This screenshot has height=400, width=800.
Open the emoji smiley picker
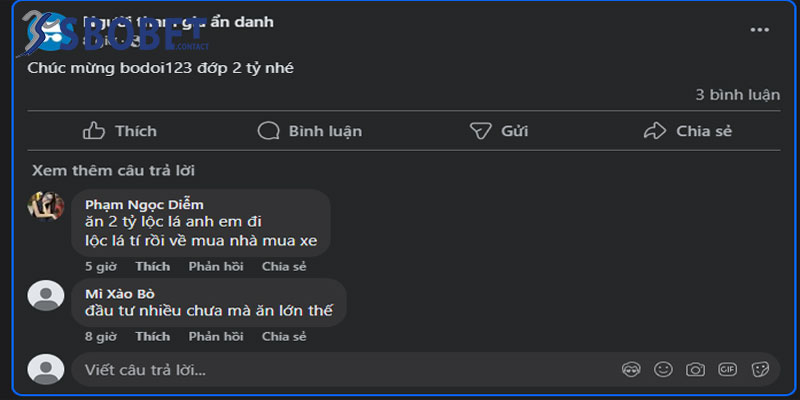pyautogui.click(x=663, y=369)
